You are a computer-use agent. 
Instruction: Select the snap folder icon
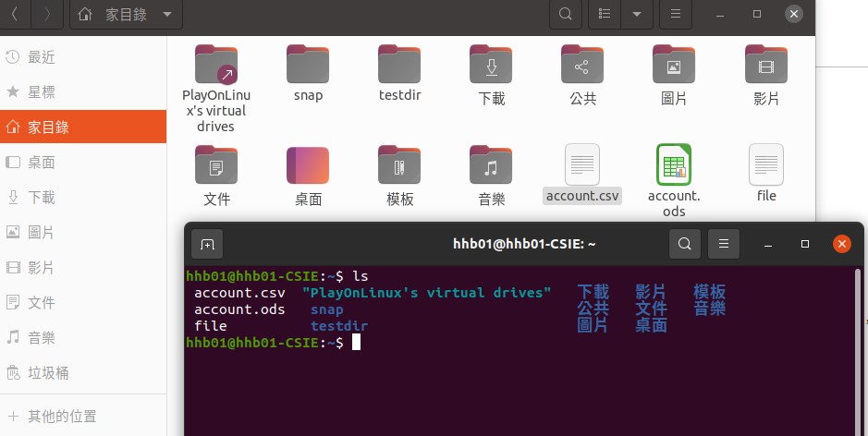308,64
